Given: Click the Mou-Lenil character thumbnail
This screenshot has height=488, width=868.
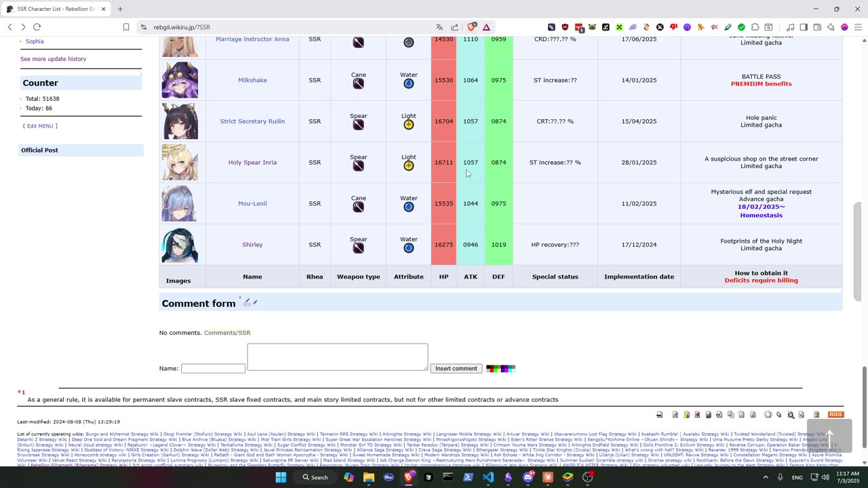Looking at the screenshot, I should pos(180,203).
